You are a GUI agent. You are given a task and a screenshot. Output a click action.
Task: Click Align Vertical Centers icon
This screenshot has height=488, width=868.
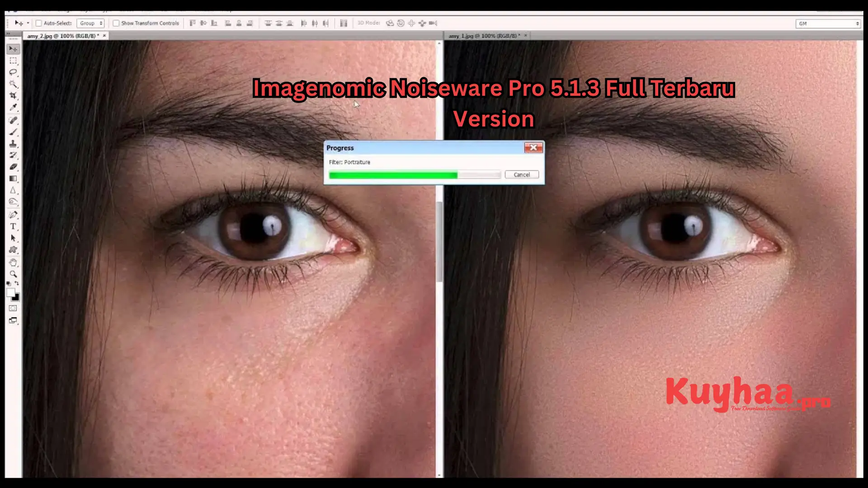pos(203,23)
